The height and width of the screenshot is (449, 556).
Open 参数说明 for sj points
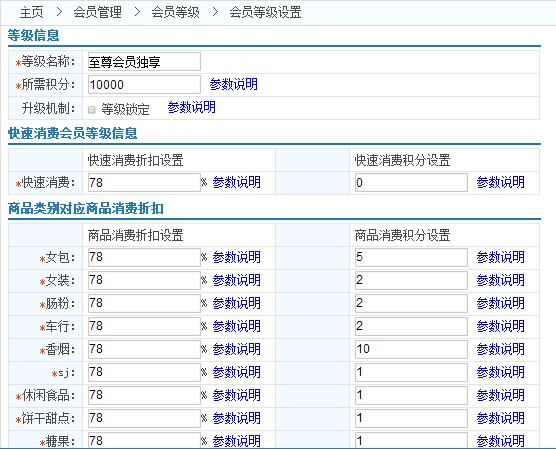coord(501,372)
